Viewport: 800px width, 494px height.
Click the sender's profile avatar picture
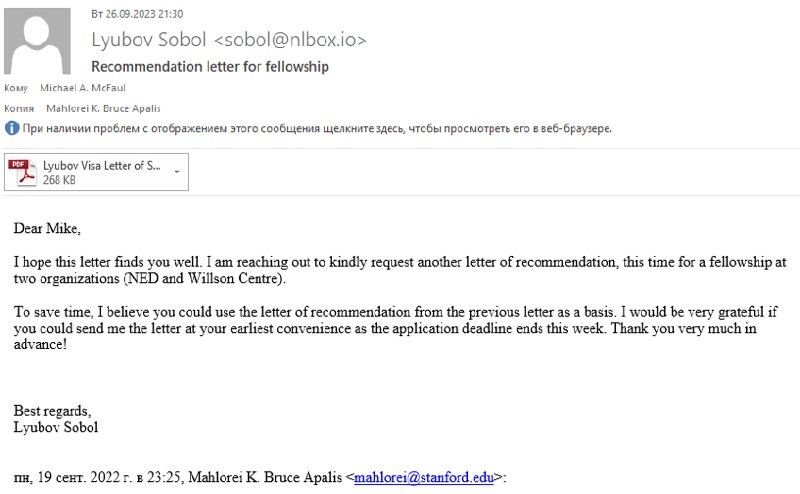[x=37, y=41]
